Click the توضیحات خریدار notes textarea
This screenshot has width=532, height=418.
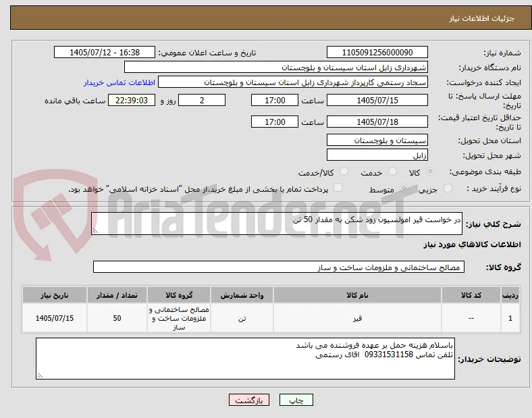click(245, 359)
